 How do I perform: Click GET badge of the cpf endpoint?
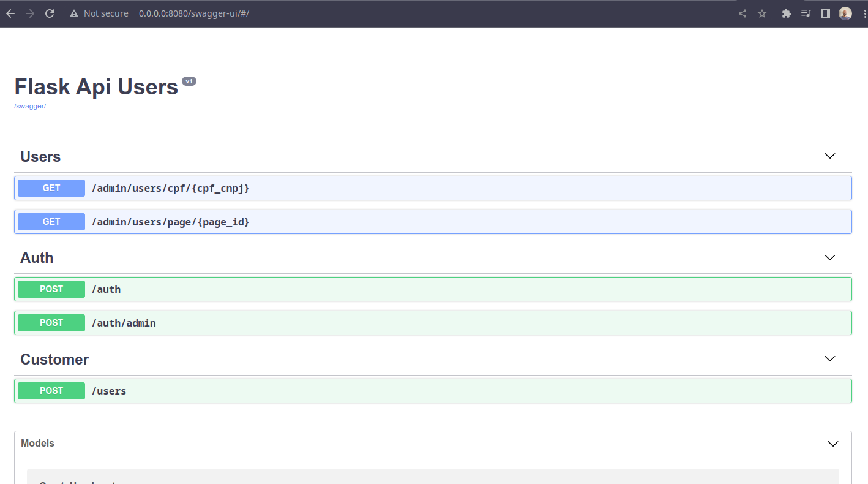pyautogui.click(x=51, y=188)
